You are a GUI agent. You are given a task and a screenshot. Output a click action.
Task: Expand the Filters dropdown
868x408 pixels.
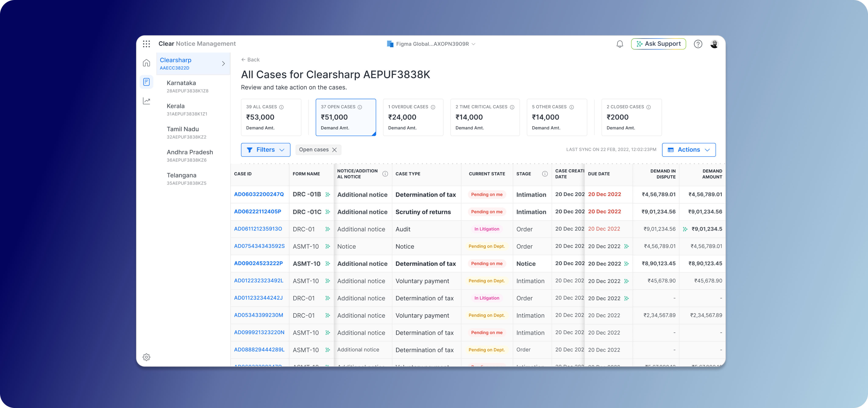coord(266,150)
